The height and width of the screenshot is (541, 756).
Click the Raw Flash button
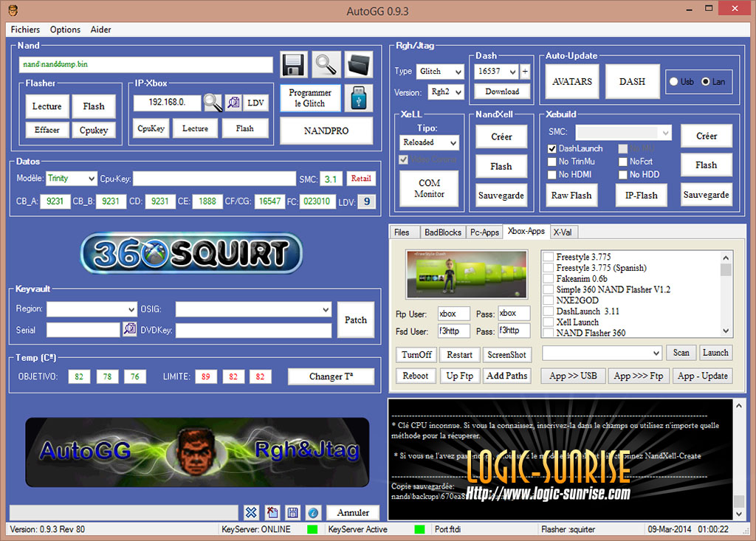point(571,196)
